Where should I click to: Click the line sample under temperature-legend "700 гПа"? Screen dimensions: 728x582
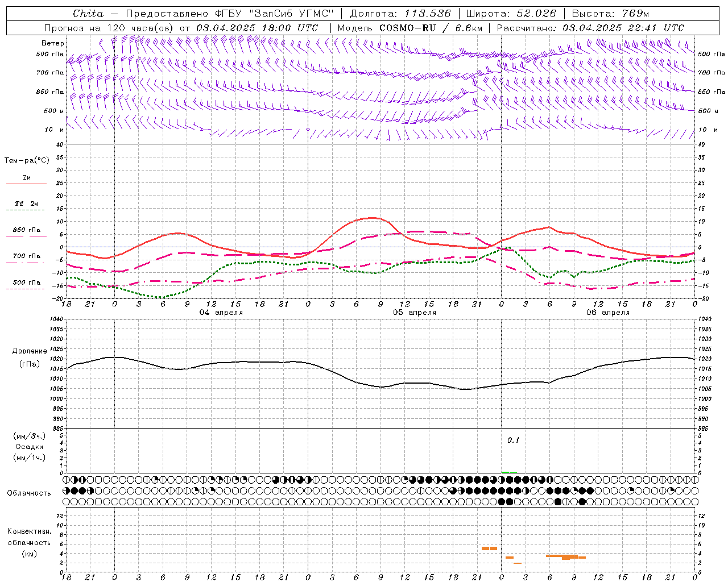coord(26,263)
